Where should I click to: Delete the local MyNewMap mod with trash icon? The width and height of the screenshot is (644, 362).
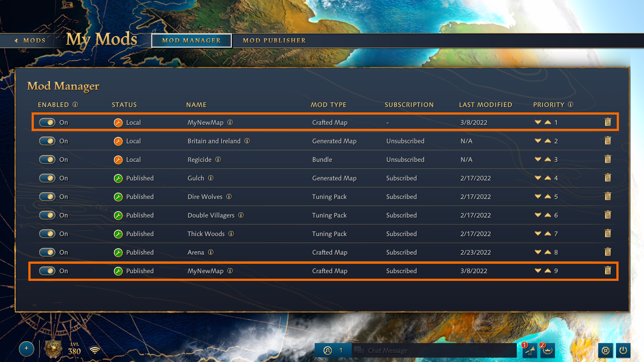click(x=608, y=122)
